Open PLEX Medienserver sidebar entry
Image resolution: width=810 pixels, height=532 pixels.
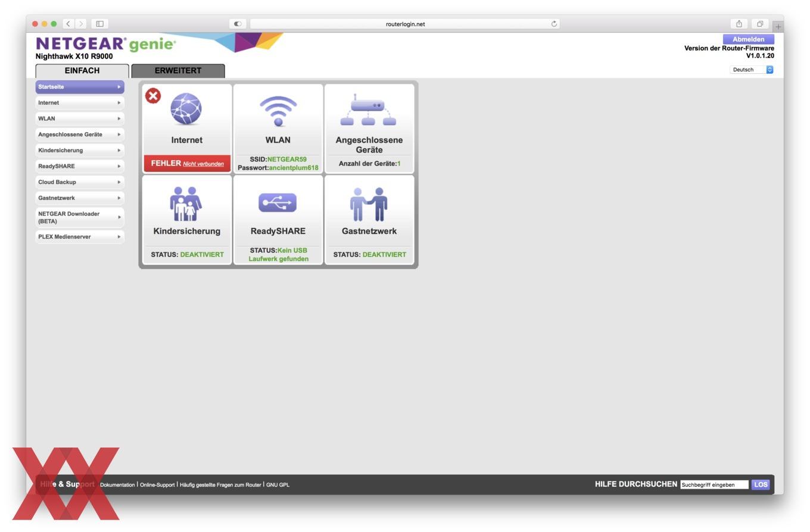(x=80, y=237)
